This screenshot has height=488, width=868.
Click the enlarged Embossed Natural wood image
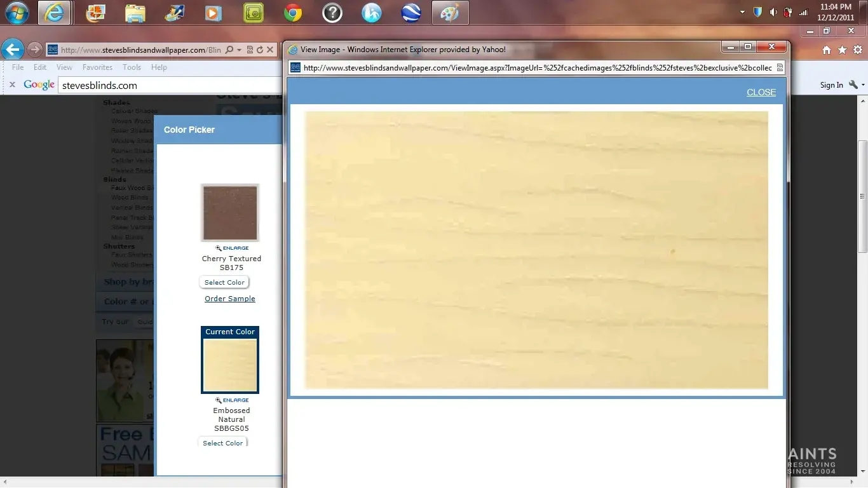(536, 250)
